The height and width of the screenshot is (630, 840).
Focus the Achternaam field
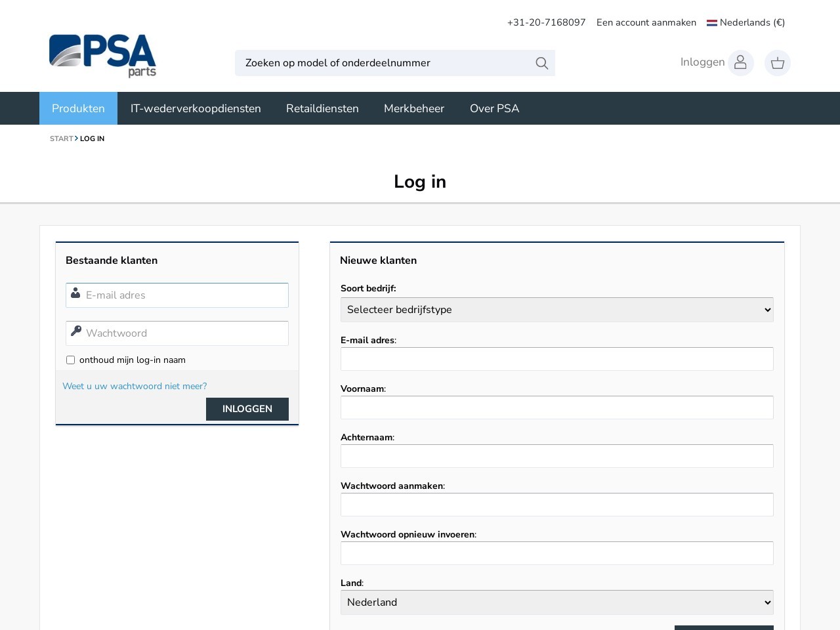[556, 456]
